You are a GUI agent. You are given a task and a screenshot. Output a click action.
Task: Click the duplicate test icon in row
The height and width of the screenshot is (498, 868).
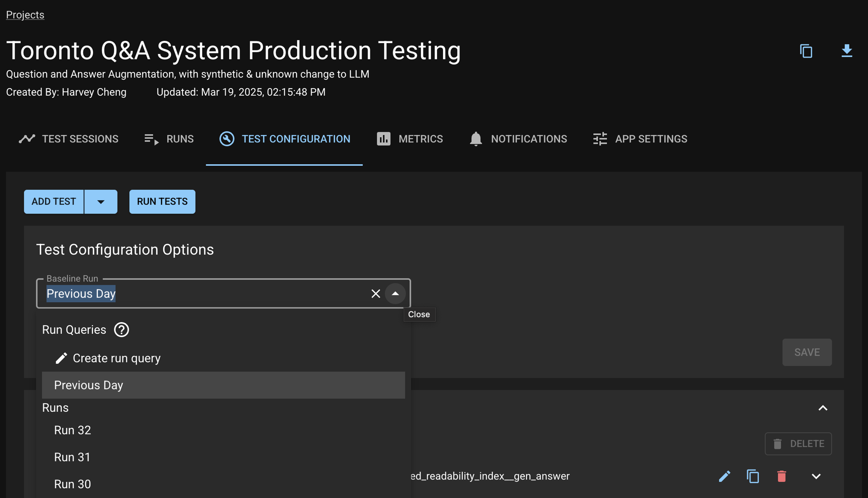tap(753, 476)
